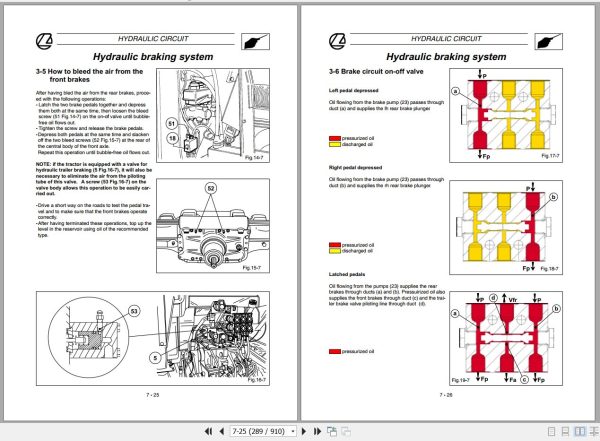Click the greyed-out next view button
Screen dimensions: 600x441
[346, 431]
